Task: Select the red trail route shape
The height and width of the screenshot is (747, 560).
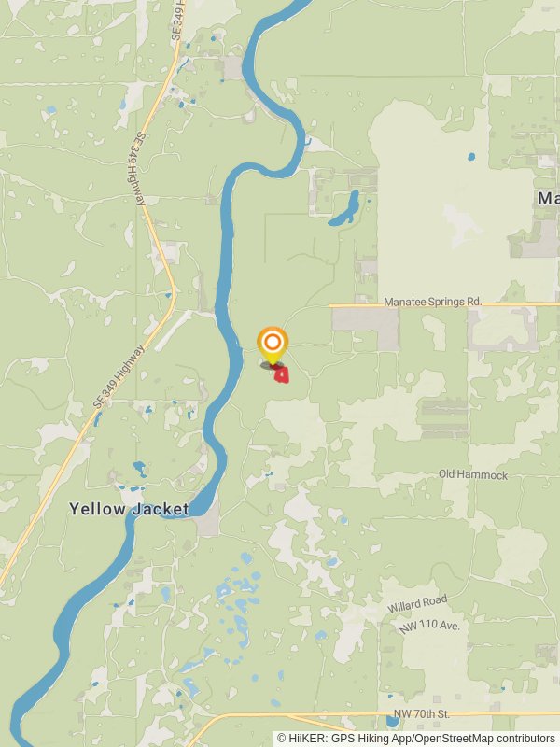Action: click(x=283, y=375)
